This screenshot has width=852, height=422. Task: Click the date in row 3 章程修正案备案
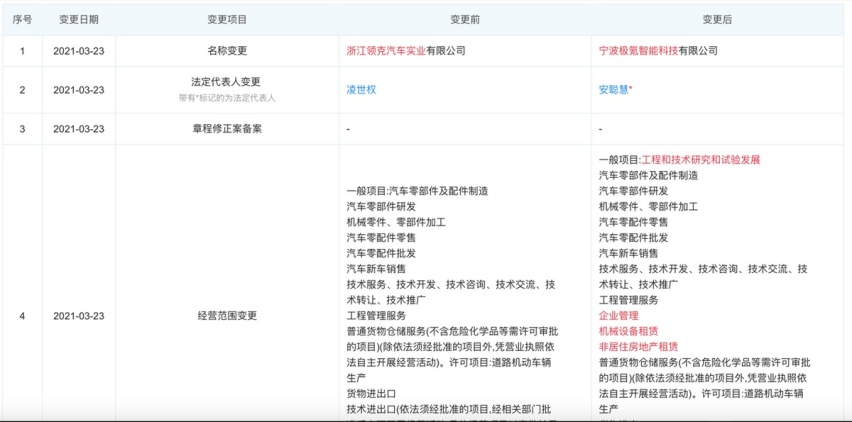click(79, 129)
